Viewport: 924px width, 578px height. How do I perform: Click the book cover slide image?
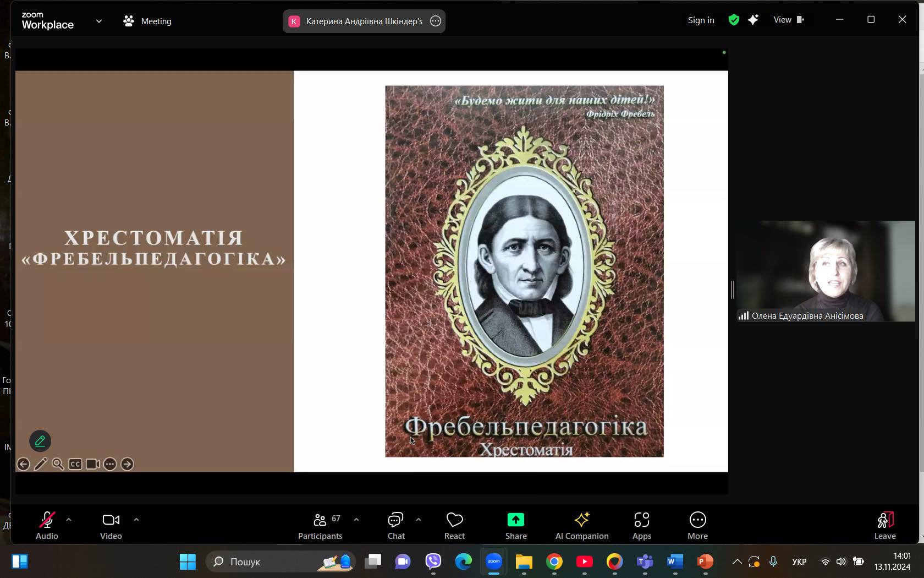click(524, 271)
